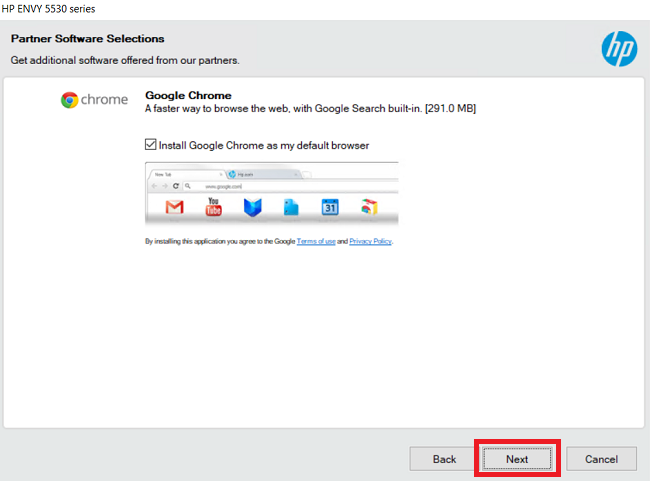Click the reload icon in the preview browser

pos(176,186)
